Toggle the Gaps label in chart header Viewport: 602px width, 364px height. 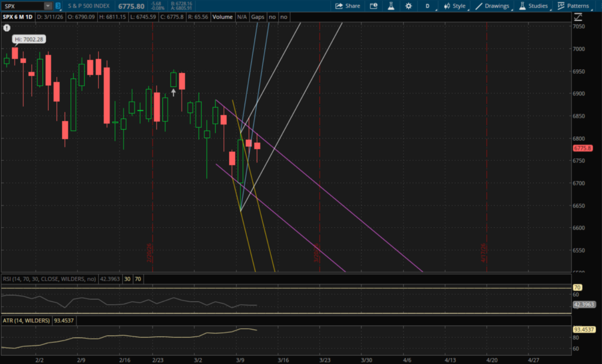click(257, 17)
